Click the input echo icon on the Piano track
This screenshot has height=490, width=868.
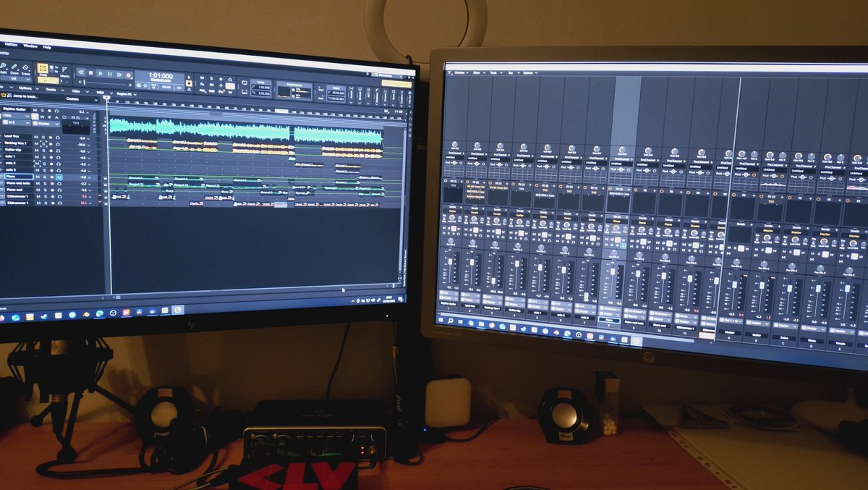click(60, 177)
